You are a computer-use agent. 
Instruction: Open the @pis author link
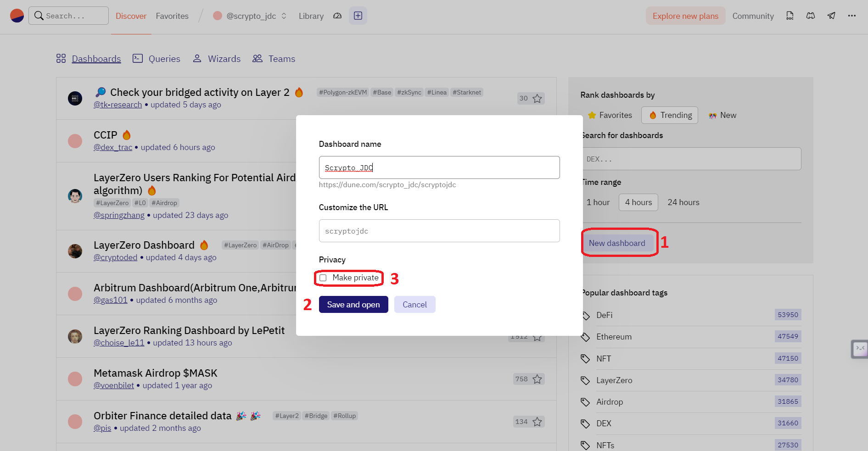point(102,428)
